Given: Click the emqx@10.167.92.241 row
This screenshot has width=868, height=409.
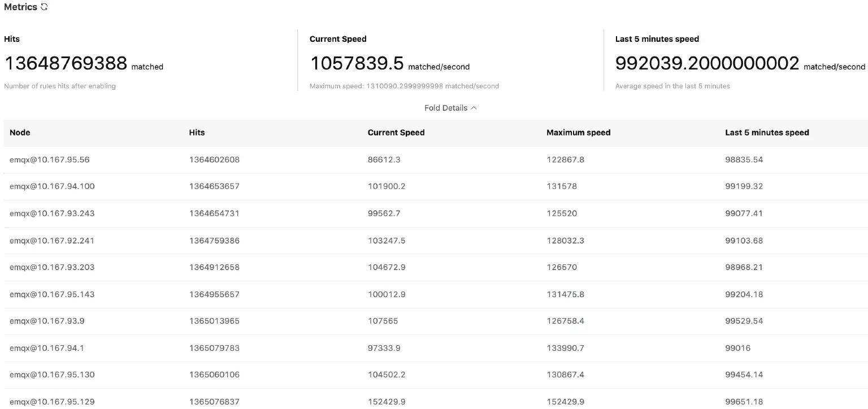Looking at the screenshot, I should pyautogui.click(x=51, y=240).
